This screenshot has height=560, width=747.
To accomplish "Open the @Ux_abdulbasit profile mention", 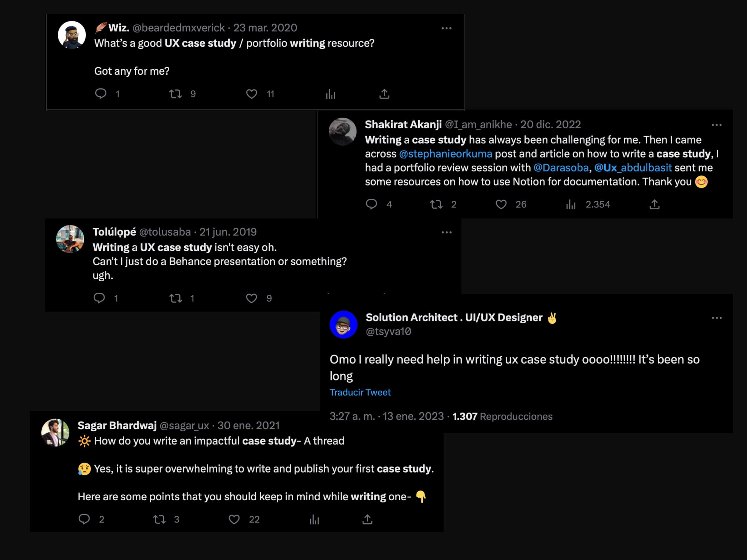I will [633, 168].
